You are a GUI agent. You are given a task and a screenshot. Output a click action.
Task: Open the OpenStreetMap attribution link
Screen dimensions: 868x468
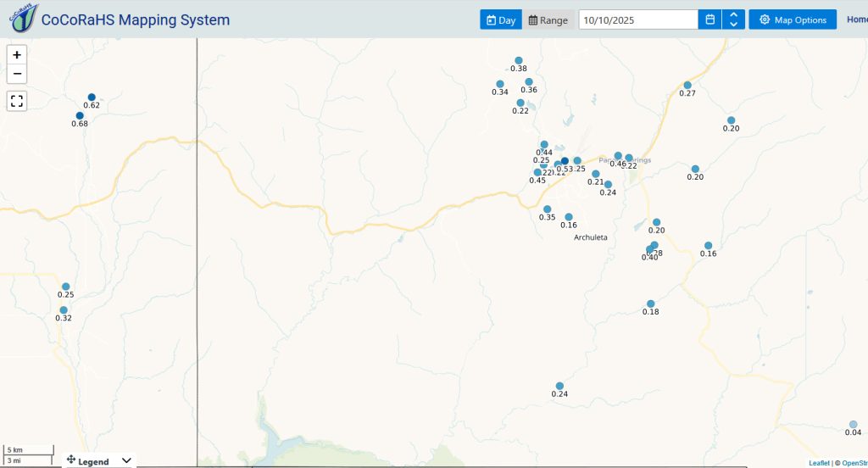pos(854,463)
